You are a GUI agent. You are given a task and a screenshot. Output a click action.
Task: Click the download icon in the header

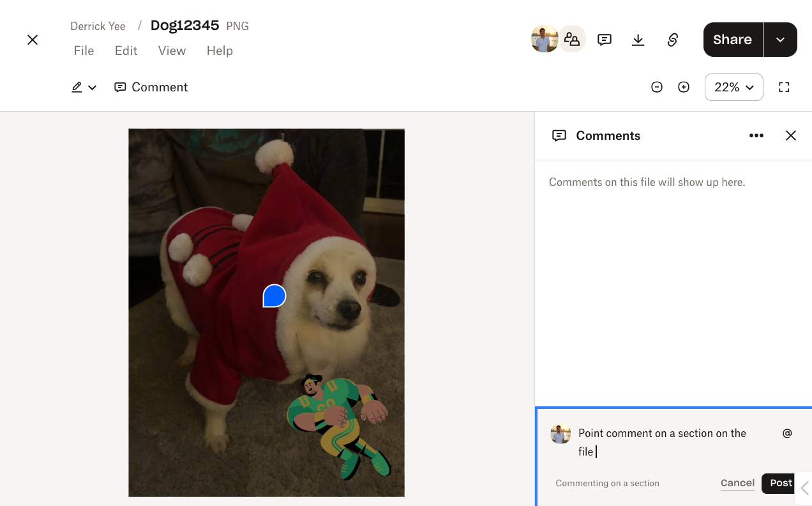coord(638,40)
